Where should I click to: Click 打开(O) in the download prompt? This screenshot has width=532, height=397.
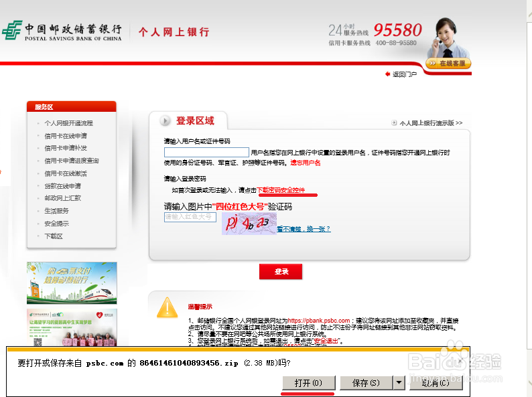309,383
